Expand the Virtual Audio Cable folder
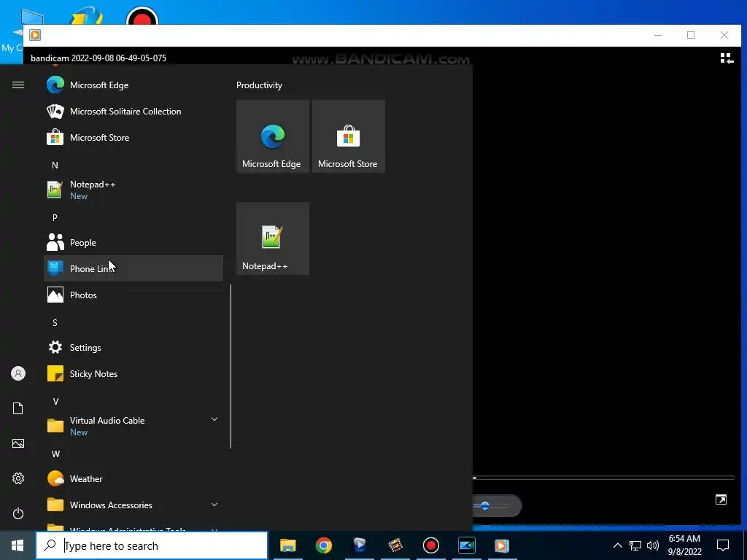 133,426
